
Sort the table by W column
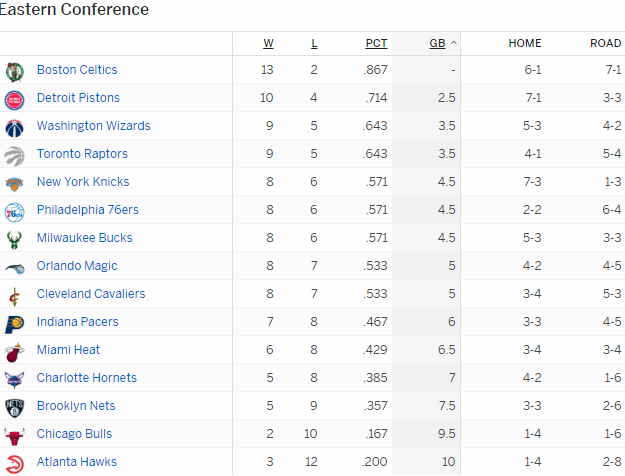pos(268,43)
